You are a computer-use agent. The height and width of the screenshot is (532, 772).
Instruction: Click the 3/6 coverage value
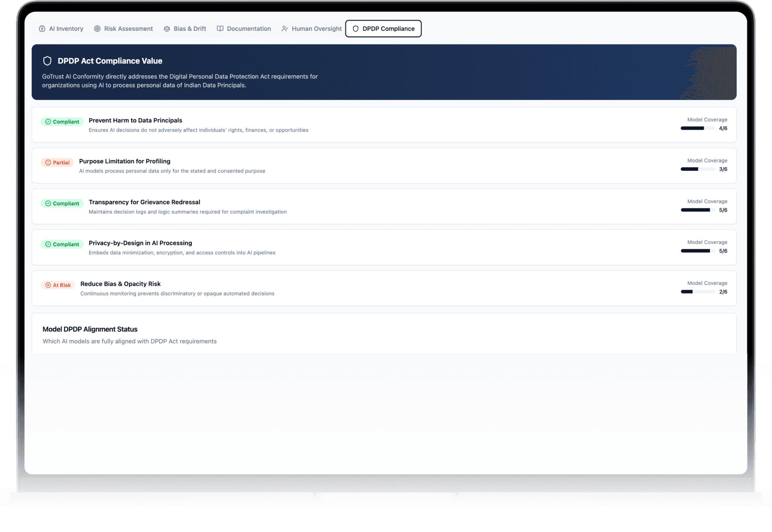coord(723,170)
